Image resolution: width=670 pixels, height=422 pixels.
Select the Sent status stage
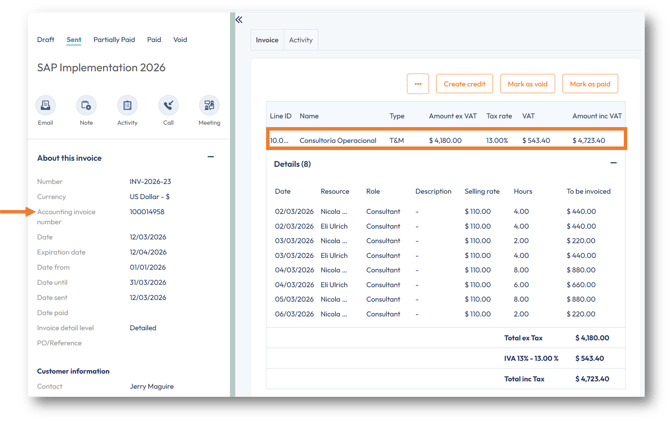coord(74,40)
